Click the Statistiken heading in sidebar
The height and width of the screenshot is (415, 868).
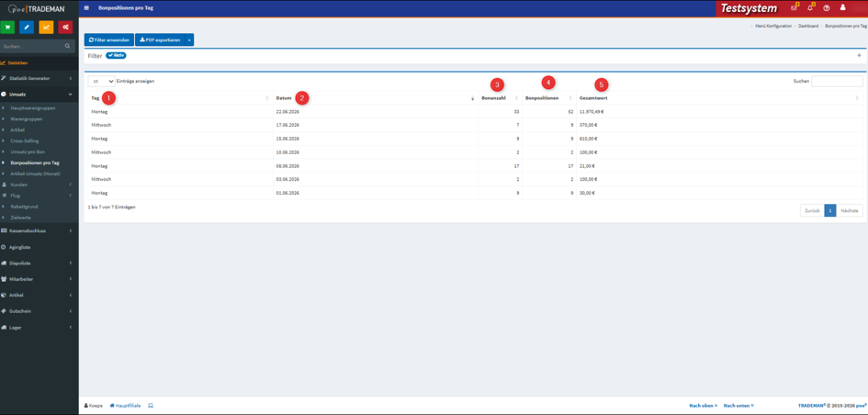click(x=17, y=63)
